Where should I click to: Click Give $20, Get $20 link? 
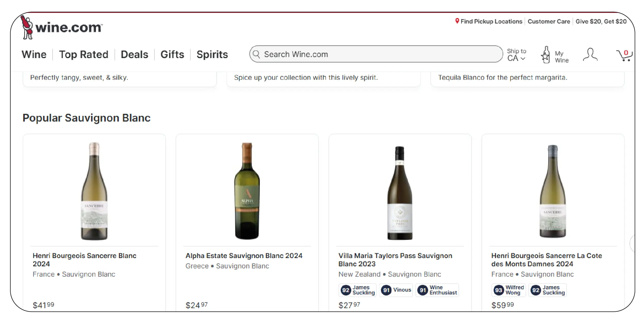pyautogui.click(x=601, y=21)
